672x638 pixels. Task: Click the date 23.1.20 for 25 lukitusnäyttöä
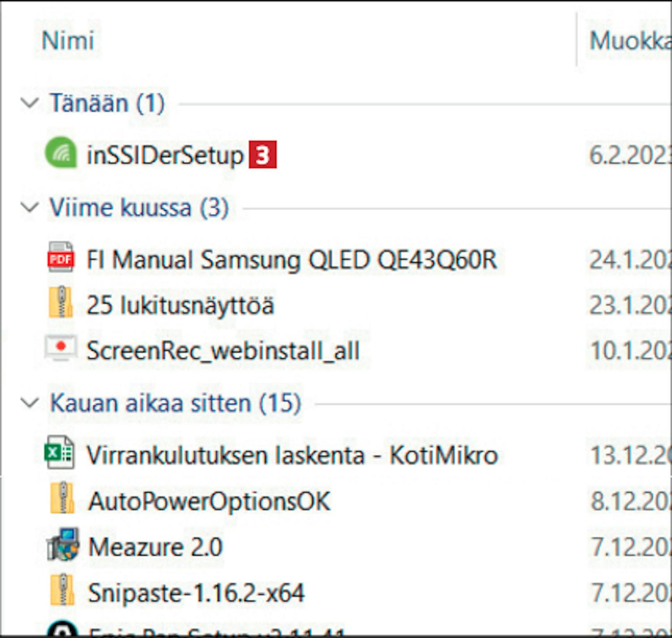[x=630, y=305]
